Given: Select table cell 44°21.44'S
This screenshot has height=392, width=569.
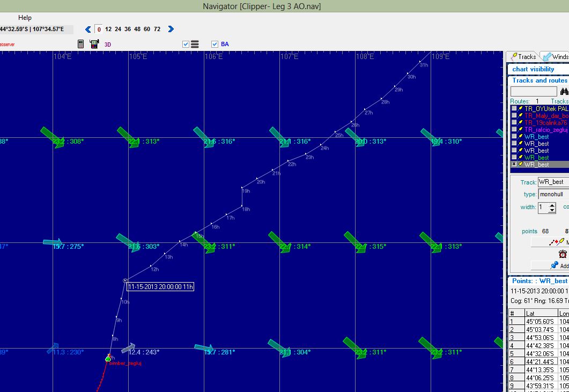Looking at the screenshot, I should (x=541, y=361).
